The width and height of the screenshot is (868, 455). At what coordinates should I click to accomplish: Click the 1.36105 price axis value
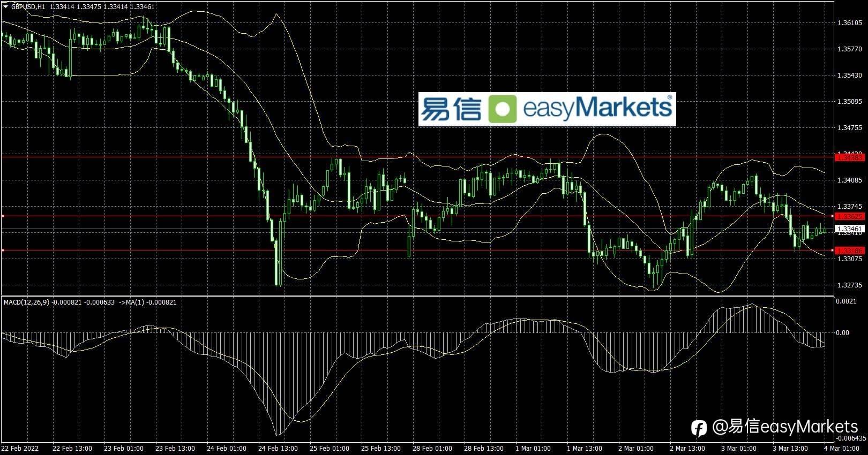click(850, 23)
